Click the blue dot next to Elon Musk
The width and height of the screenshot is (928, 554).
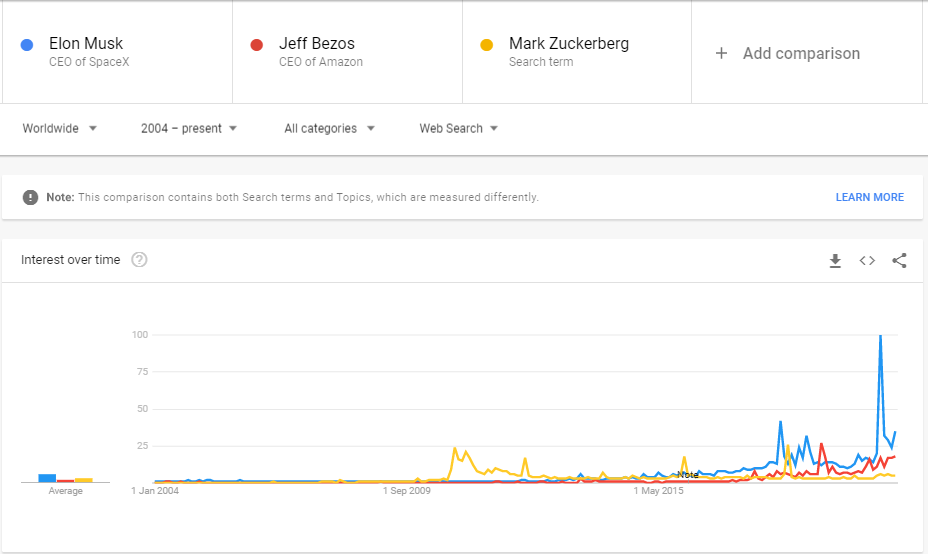pos(27,45)
